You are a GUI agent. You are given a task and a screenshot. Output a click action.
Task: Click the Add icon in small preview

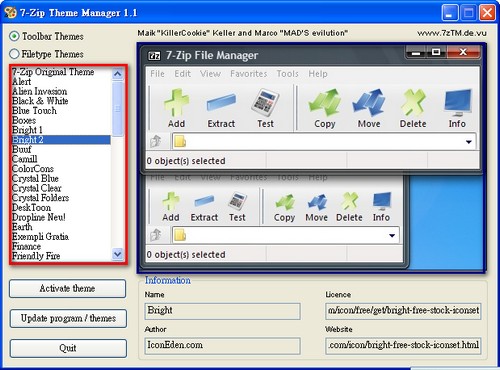coord(171,201)
